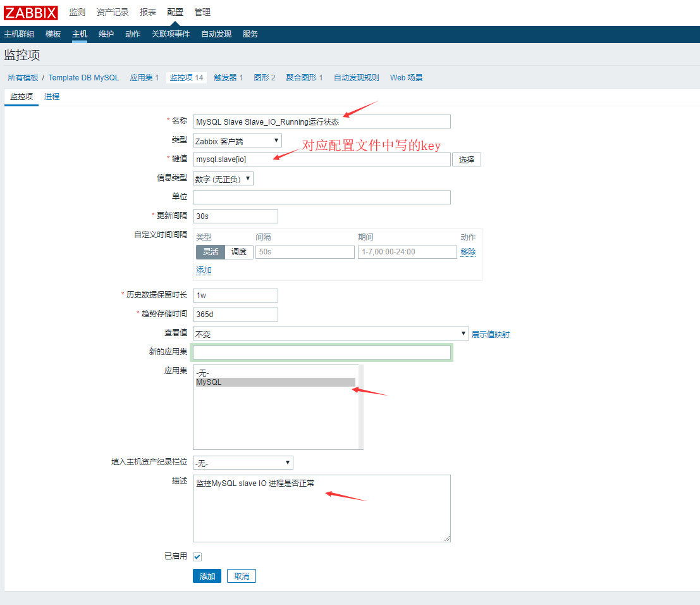The height and width of the screenshot is (605, 700).
Task: Select the 灵活 interval type
Action: click(210, 252)
